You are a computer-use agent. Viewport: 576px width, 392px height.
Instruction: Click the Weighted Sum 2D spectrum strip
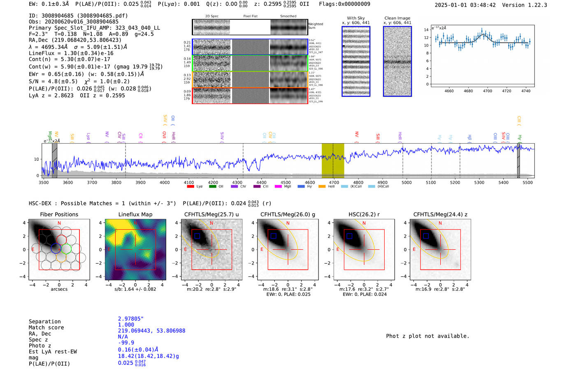[x=250, y=27]
